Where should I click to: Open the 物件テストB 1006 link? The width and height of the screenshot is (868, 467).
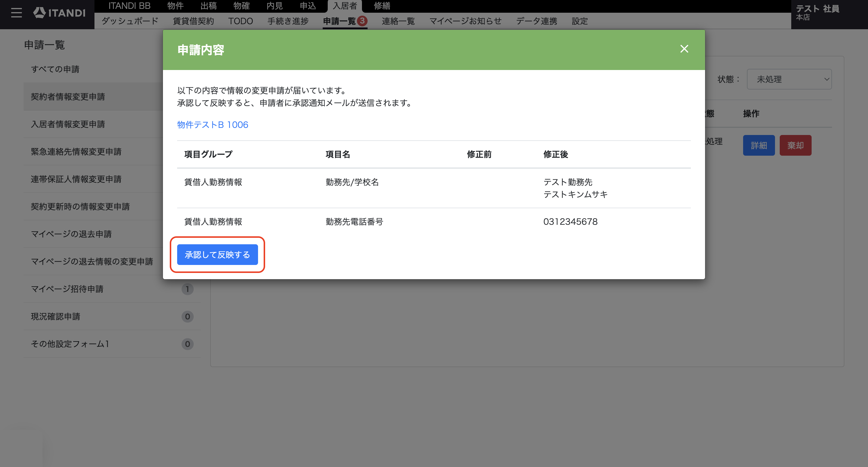pyautogui.click(x=213, y=125)
